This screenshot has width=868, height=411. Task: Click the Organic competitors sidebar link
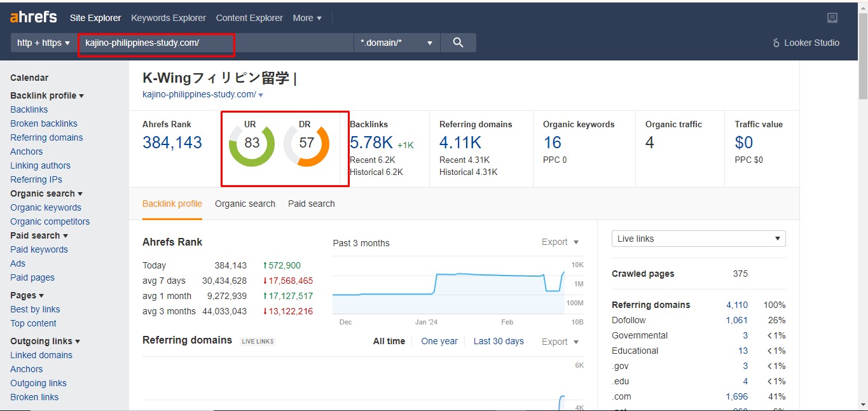click(50, 221)
